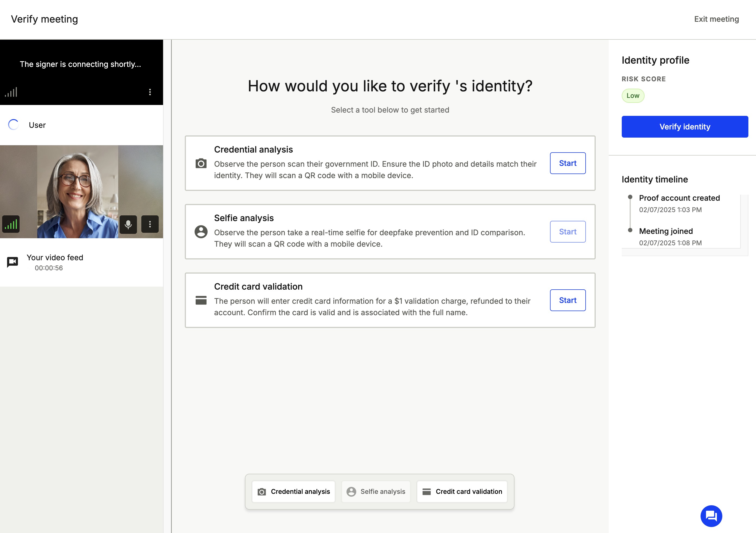Open the chat bubble support widget
This screenshot has height=533, width=756.
711,516
